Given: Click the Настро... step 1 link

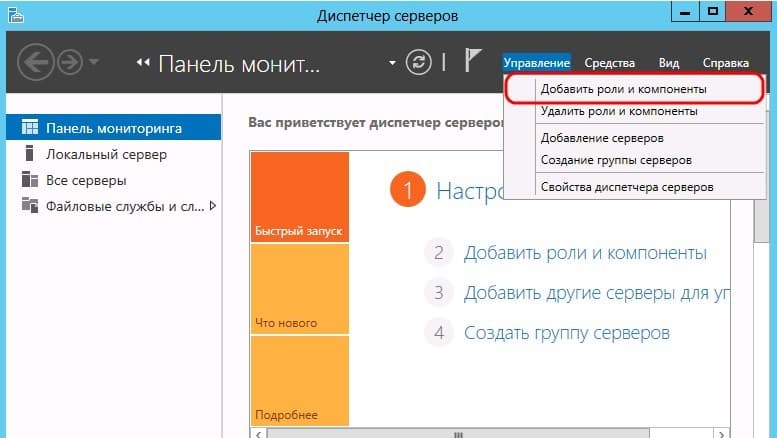Looking at the screenshot, I should pos(470,191).
